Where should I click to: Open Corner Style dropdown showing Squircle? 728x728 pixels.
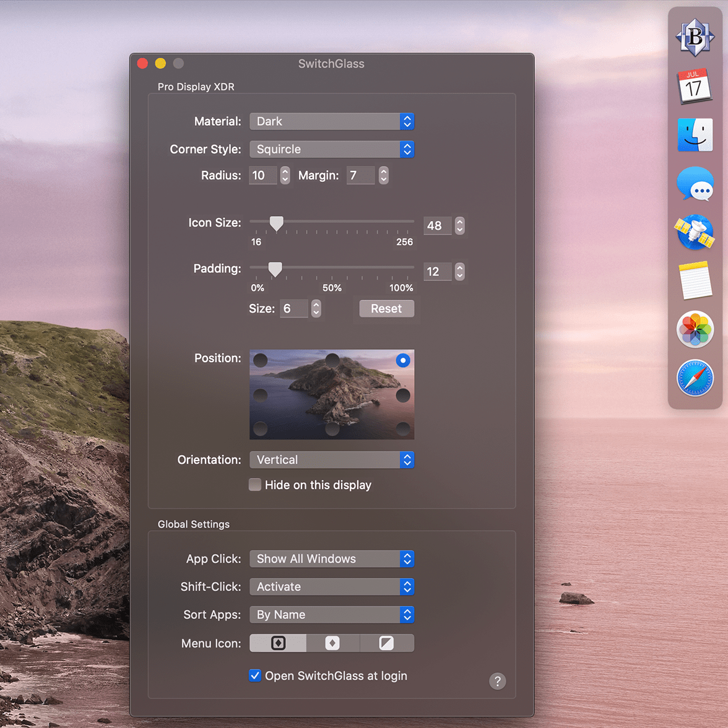pos(332,149)
